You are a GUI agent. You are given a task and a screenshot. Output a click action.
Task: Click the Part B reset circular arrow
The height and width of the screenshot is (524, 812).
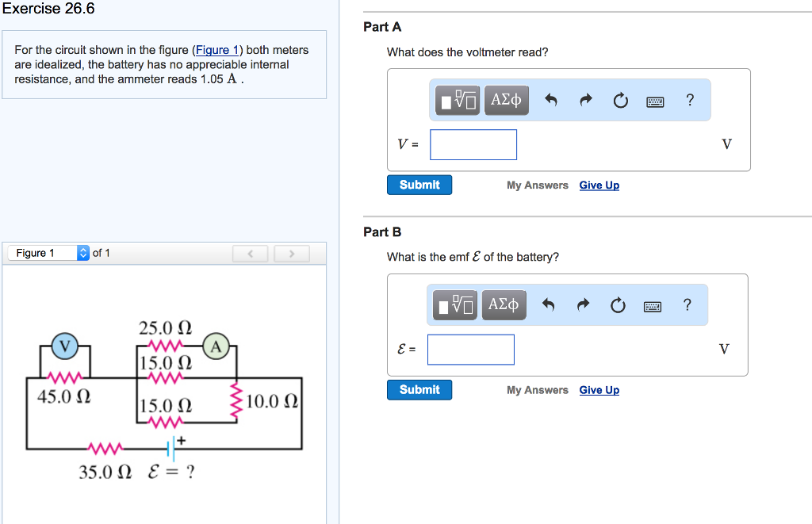[x=618, y=304]
